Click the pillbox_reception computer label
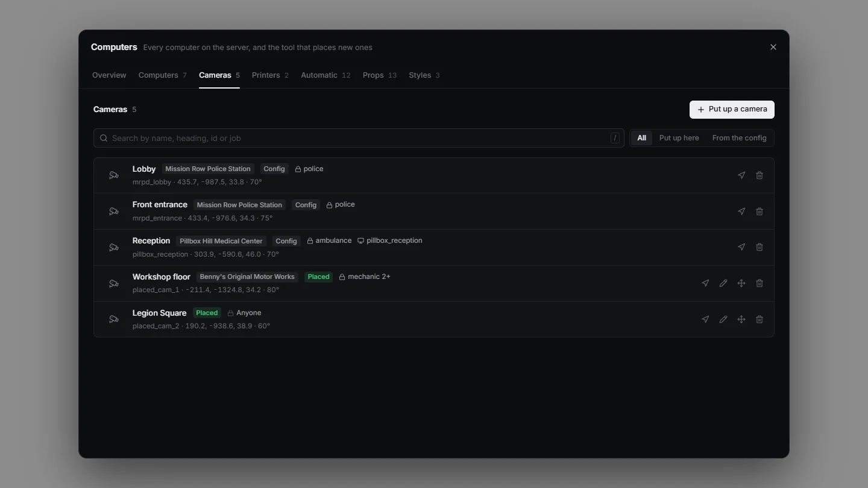 point(390,240)
